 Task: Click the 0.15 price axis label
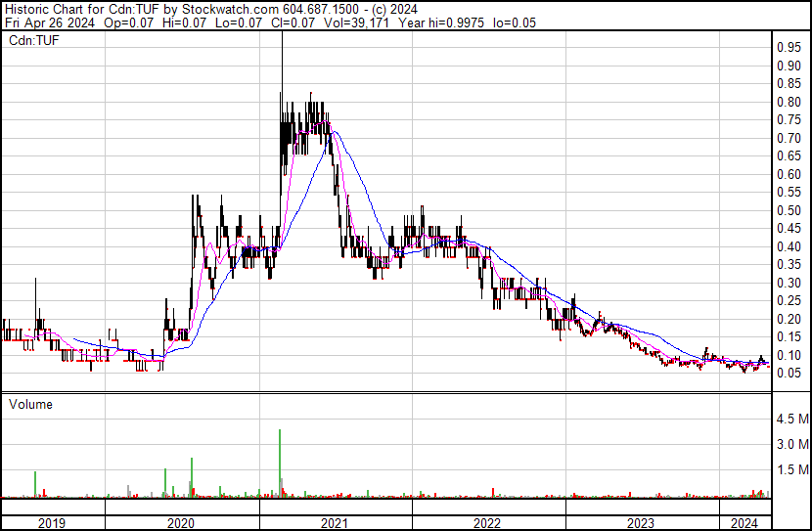click(789, 337)
